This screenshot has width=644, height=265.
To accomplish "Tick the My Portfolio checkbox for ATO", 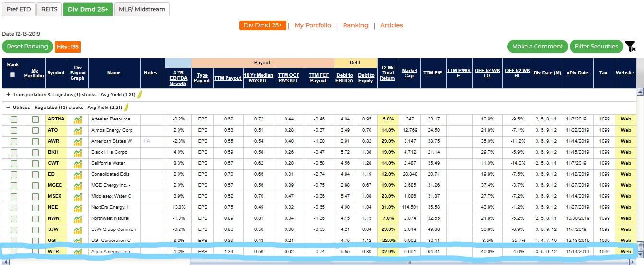I will pyautogui.click(x=36, y=130).
